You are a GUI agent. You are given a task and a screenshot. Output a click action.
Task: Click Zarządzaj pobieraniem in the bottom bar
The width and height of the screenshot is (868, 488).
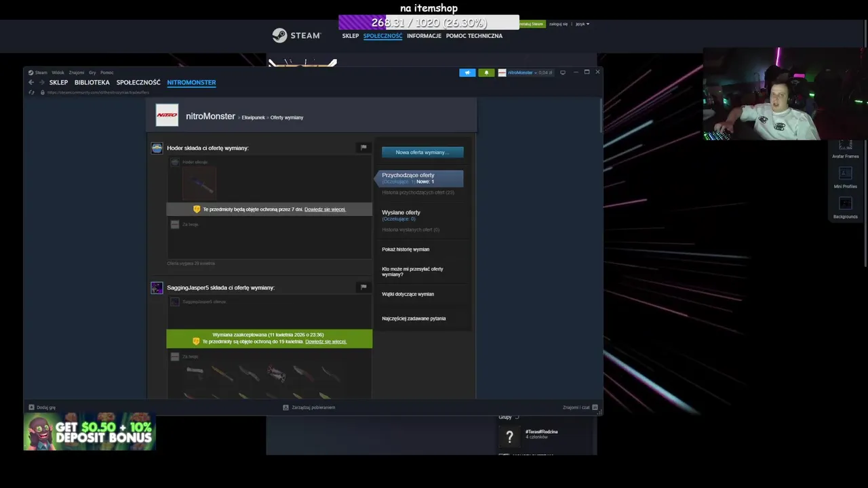click(313, 407)
